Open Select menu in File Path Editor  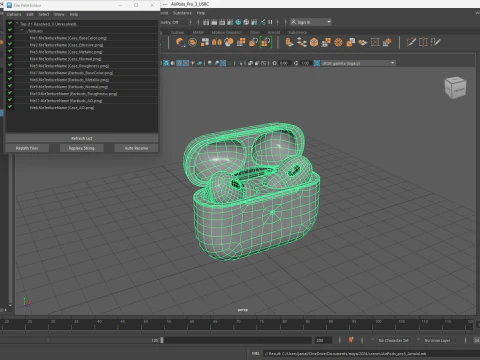tap(44, 14)
